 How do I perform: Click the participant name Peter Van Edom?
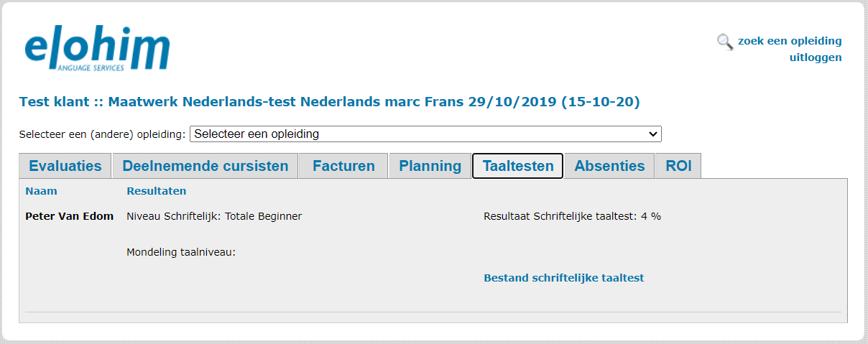click(69, 216)
